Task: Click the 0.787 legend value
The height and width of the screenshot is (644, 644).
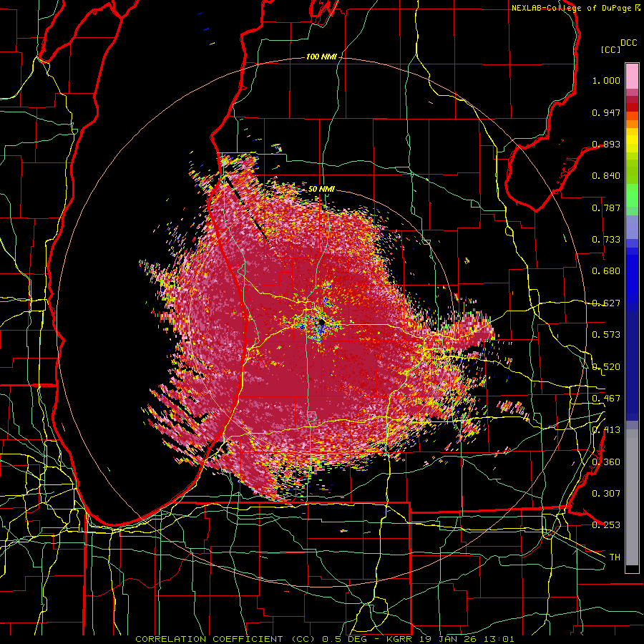Action: pos(606,208)
